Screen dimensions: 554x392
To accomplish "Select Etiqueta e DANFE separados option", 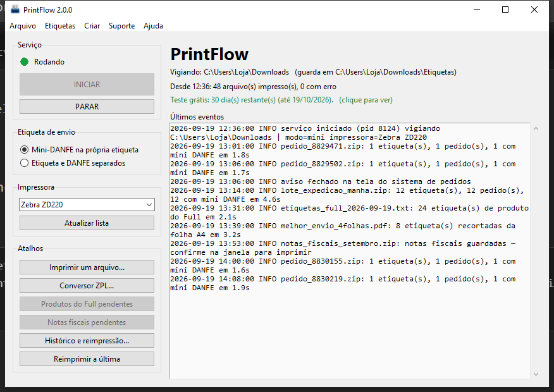I will tap(73, 163).
